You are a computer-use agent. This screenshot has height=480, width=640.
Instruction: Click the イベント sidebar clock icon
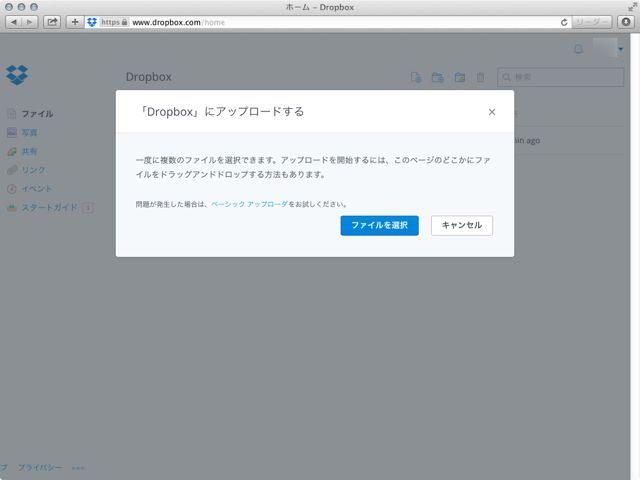coord(12,189)
